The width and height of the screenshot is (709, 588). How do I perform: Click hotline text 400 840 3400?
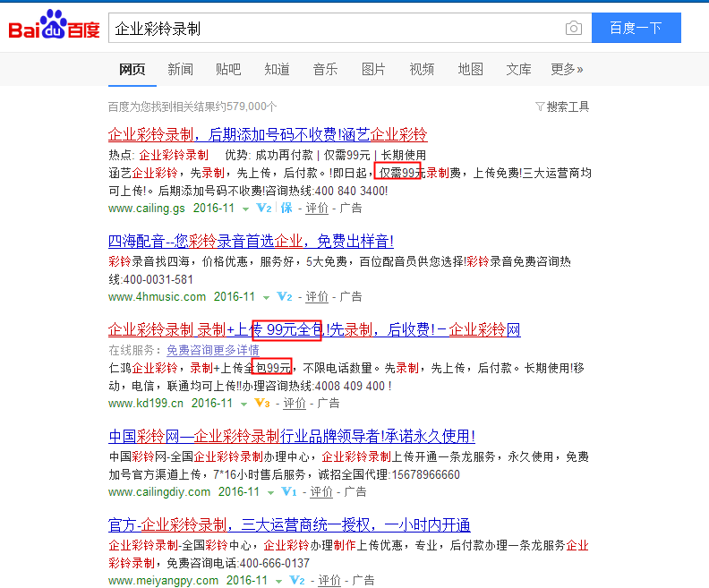[x=350, y=191]
